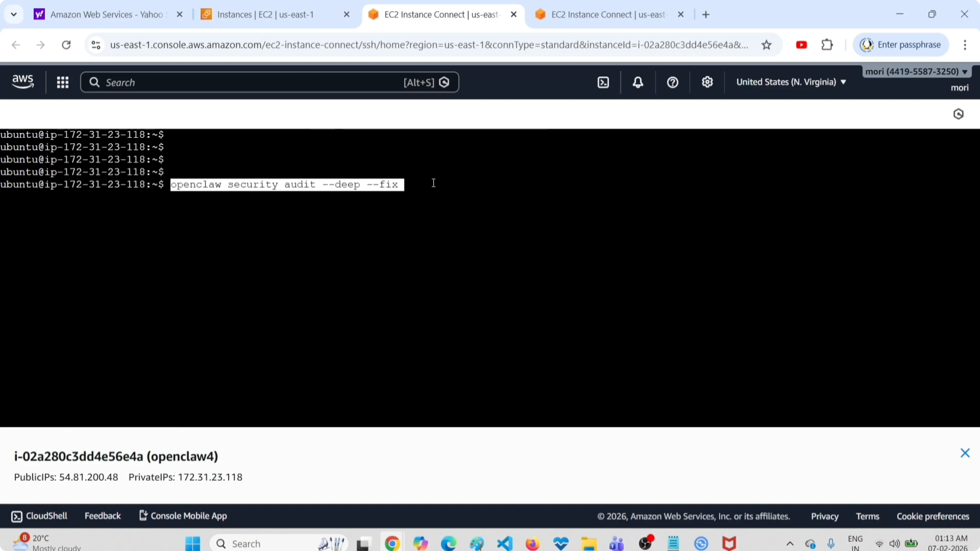Open AWS CloudShell icon in top navigation
The height and width of the screenshot is (551, 980).
click(603, 83)
